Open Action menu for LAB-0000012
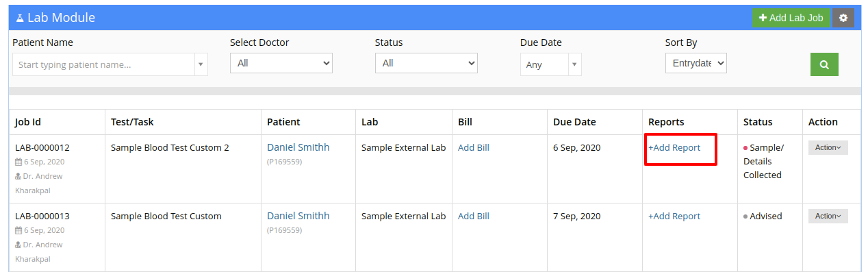Screen dimensions: 868x272 (828, 147)
